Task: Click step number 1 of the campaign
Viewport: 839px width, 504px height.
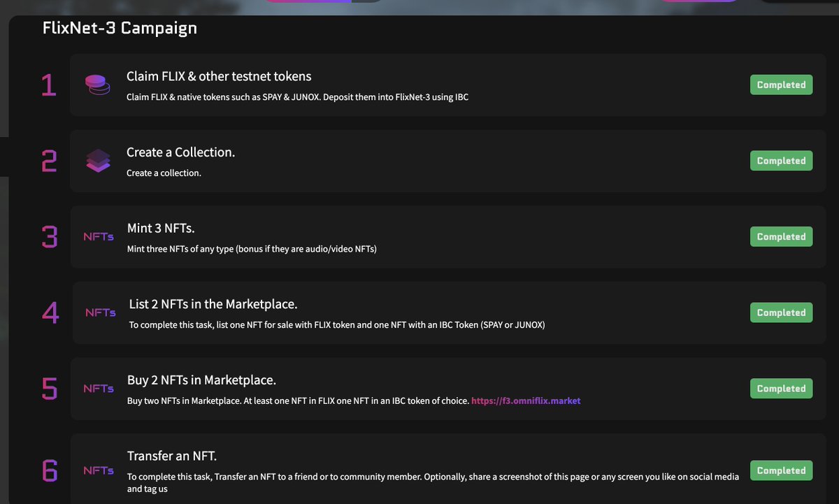Action: (48, 85)
